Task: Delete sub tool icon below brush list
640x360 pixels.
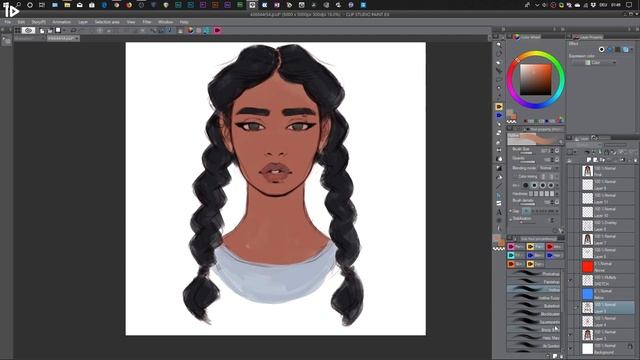Action: tap(561, 356)
